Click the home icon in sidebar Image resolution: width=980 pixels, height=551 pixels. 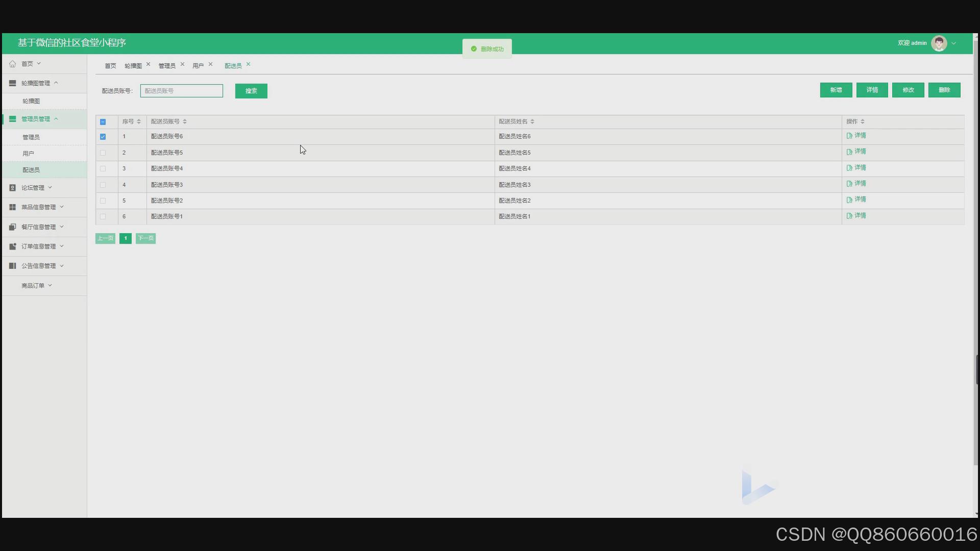pyautogui.click(x=13, y=64)
